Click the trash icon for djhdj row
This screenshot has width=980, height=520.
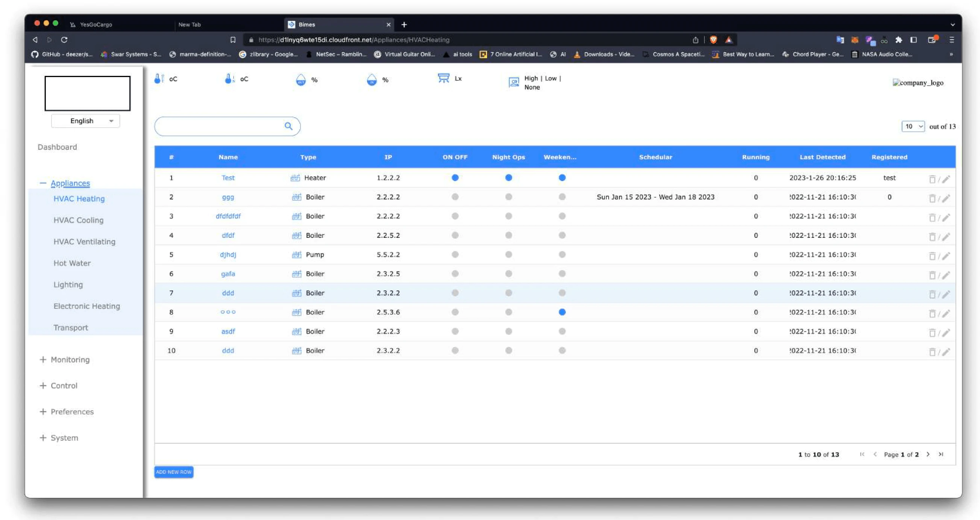[932, 256]
